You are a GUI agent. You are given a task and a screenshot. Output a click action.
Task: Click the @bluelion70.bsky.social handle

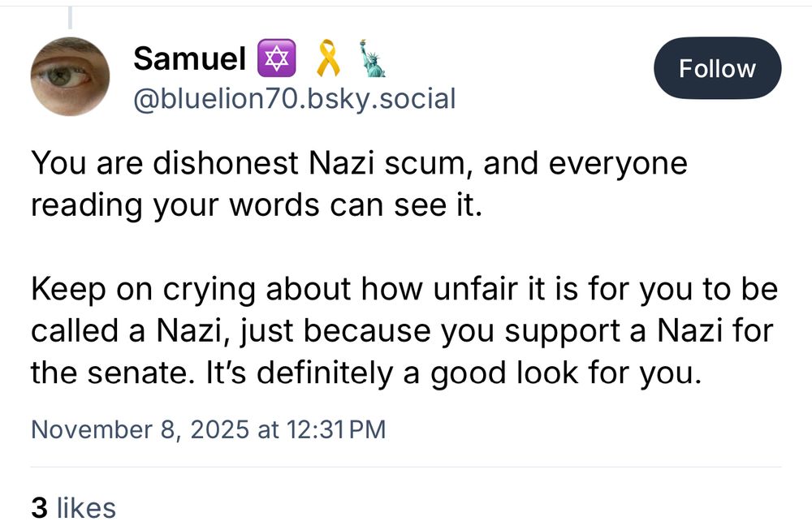(x=293, y=99)
